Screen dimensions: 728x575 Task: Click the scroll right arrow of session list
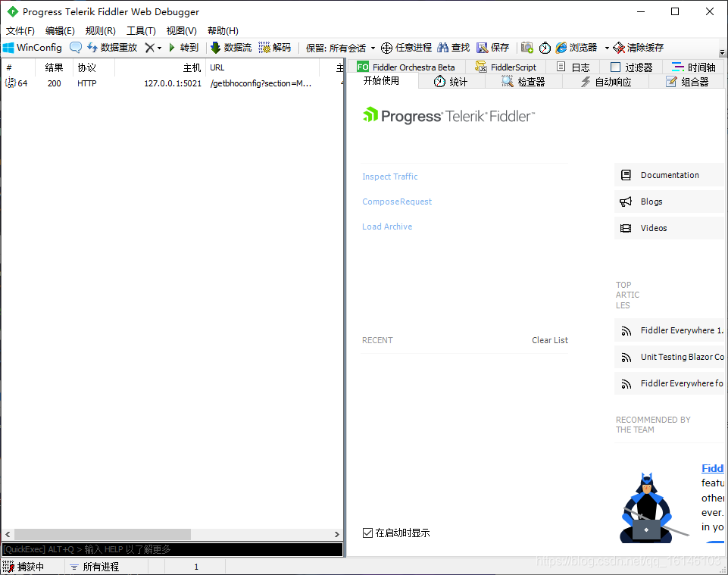(x=337, y=534)
